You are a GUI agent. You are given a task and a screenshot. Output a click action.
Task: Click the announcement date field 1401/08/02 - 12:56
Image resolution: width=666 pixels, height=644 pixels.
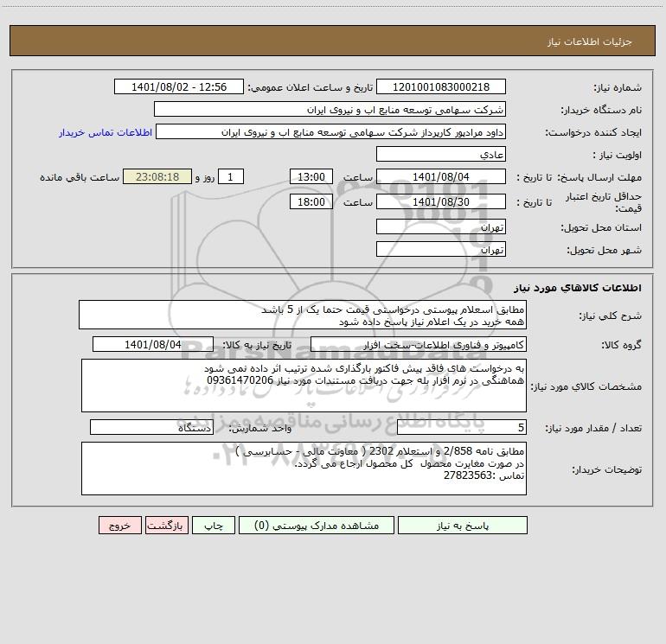tap(179, 86)
